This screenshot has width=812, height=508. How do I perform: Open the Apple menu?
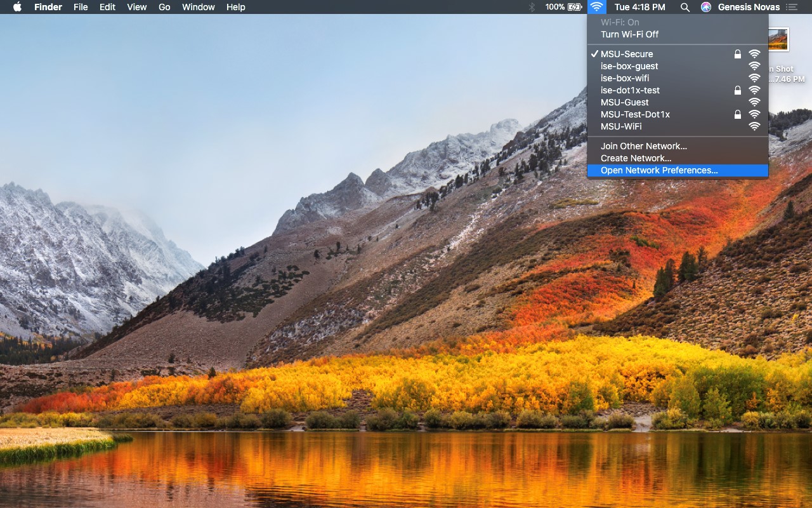(x=17, y=7)
